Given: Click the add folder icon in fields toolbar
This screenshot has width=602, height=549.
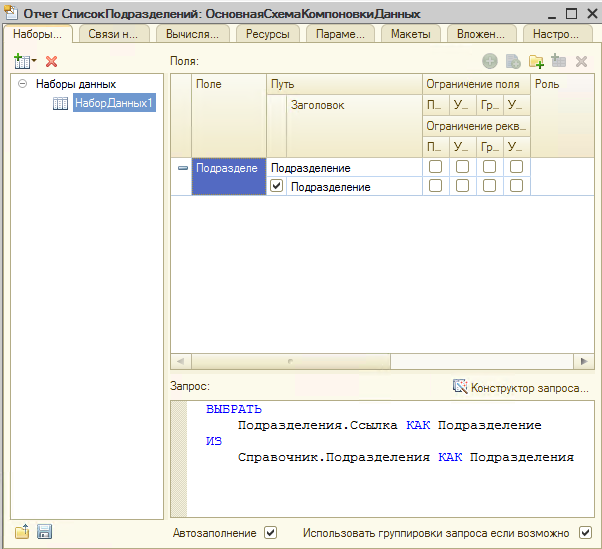Looking at the screenshot, I should tap(536, 62).
